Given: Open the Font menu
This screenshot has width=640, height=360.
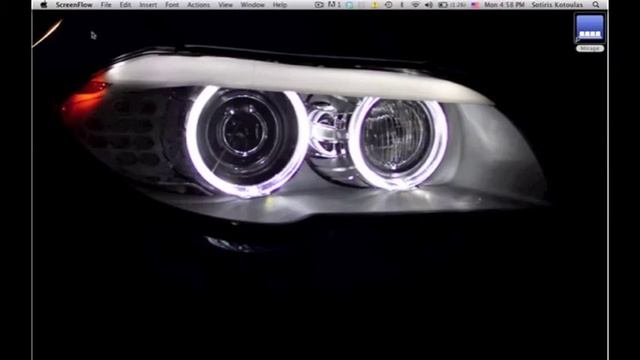Looking at the screenshot, I should point(172,5).
